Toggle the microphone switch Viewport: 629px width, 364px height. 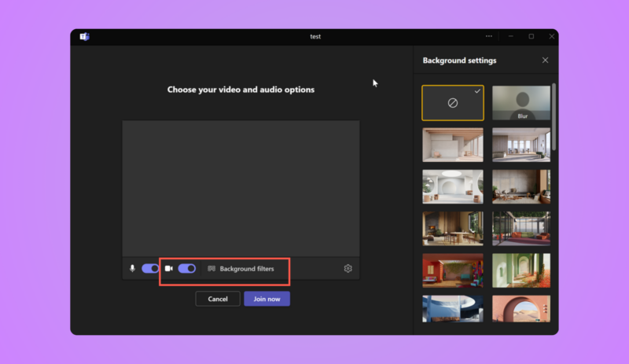(150, 269)
